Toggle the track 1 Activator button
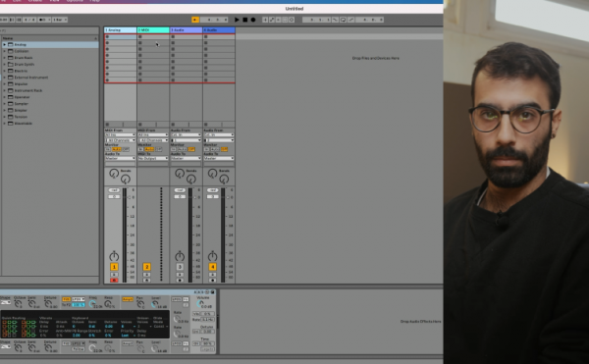This screenshot has width=589, height=364. 114,267
